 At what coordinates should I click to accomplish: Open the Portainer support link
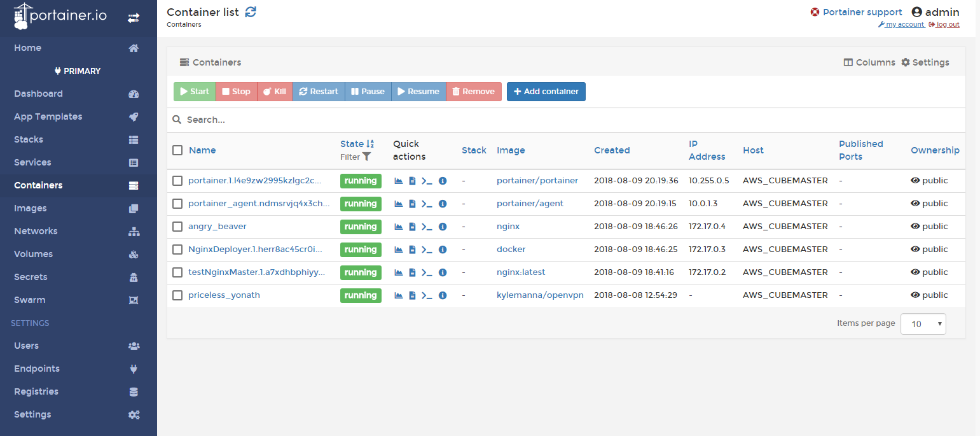pyautogui.click(x=856, y=12)
